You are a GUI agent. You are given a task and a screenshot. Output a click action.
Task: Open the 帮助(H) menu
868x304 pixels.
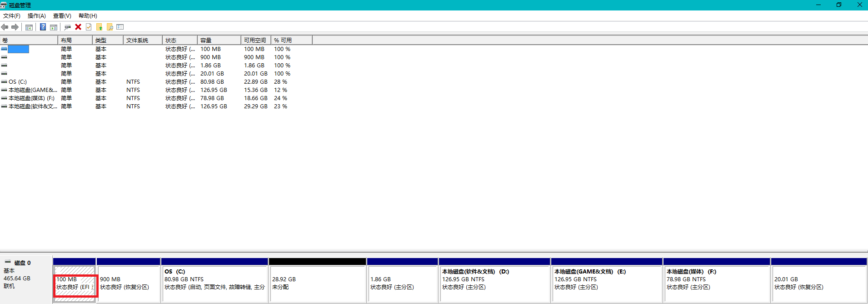tap(88, 16)
